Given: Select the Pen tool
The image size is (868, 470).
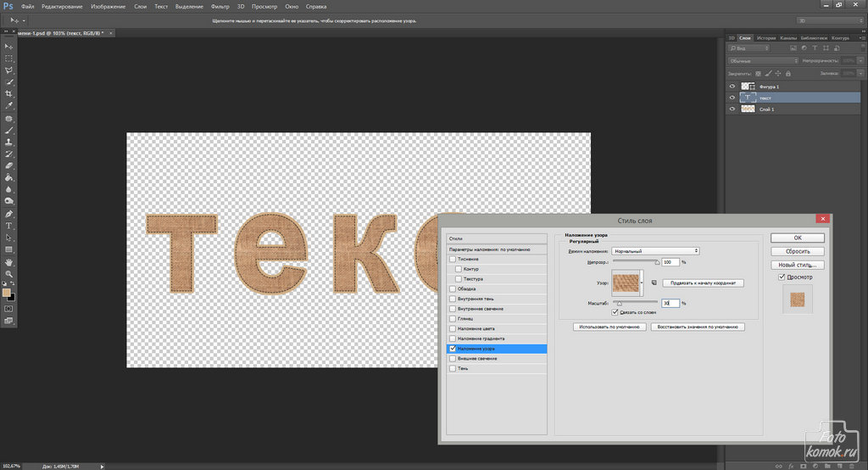Looking at the screenshot, I should point(8,214).
